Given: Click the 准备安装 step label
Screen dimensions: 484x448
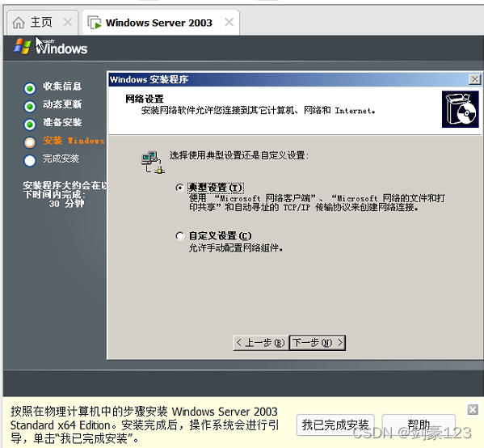Looking at the screenshot, I should pyautogui.click(x=62, y=122).
